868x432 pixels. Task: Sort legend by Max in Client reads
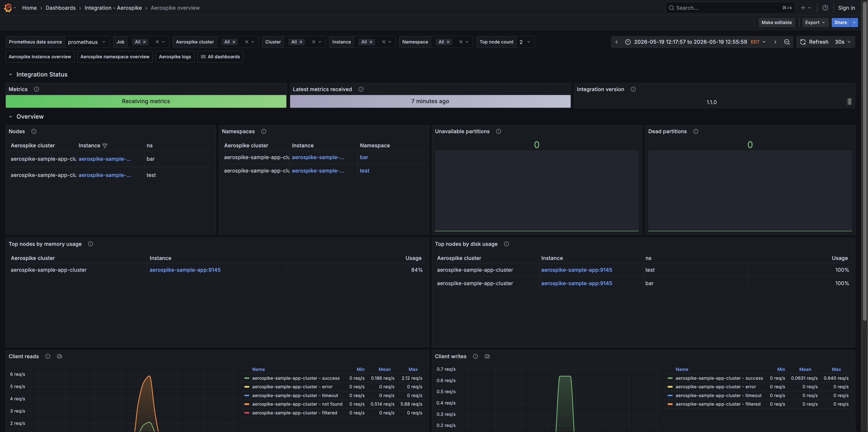pyautogui.click(x=413, y=369)
